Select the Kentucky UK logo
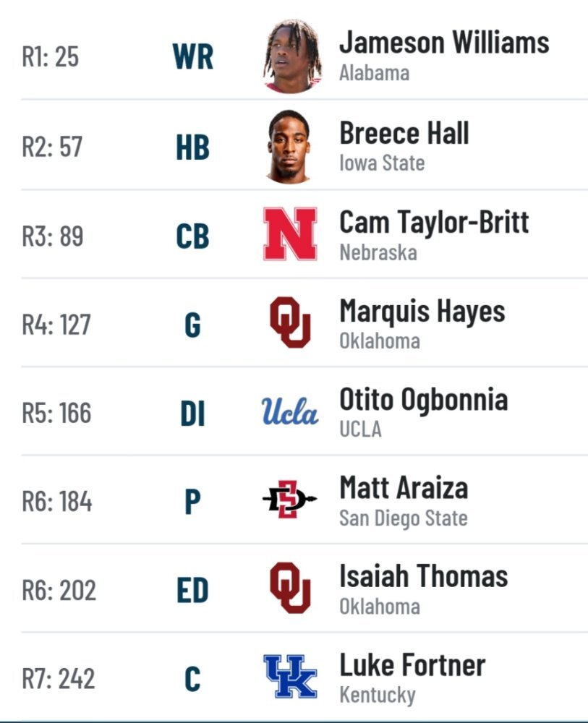 (x=290, y=677)
